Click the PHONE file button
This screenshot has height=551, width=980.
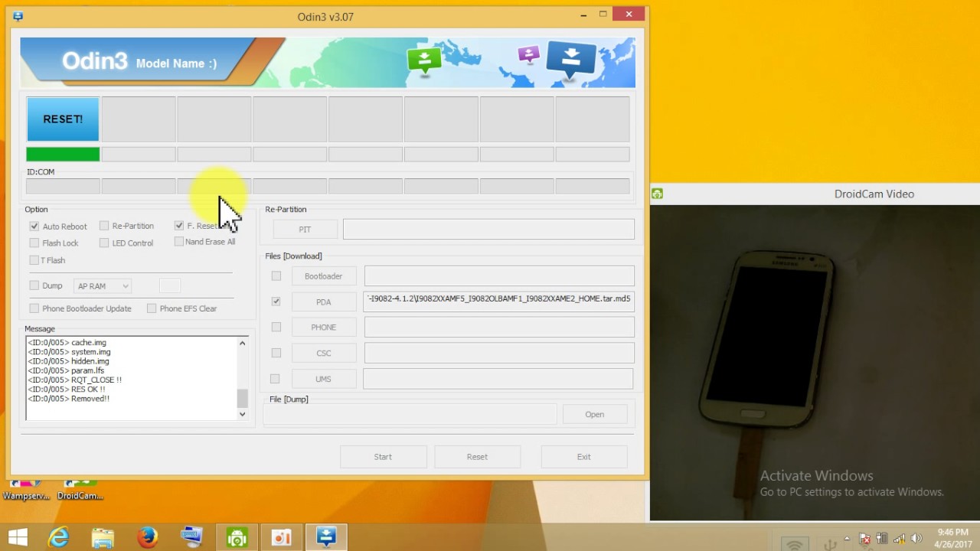click(323, 327)
